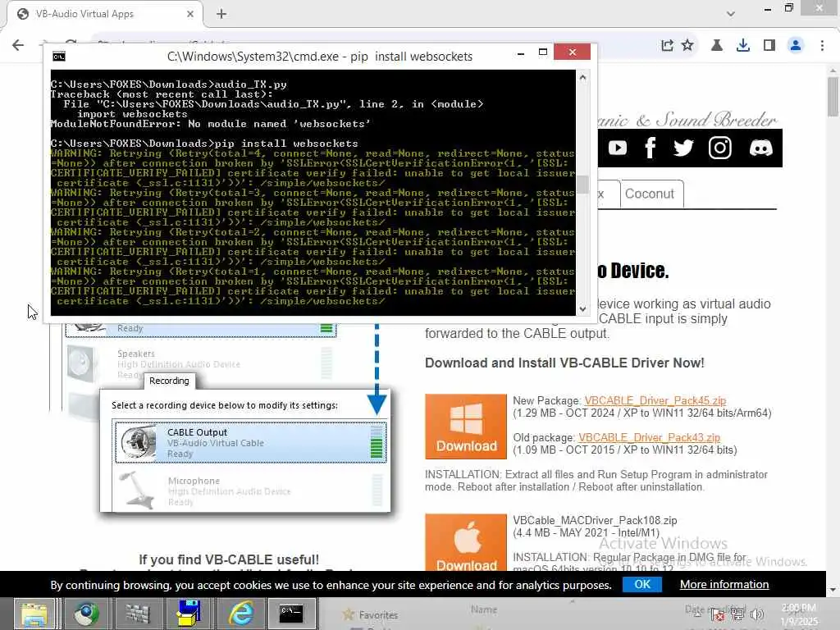Open the share page icon in address bar
Viewport: 840px width, 630px height.
[x=667, y=46]
